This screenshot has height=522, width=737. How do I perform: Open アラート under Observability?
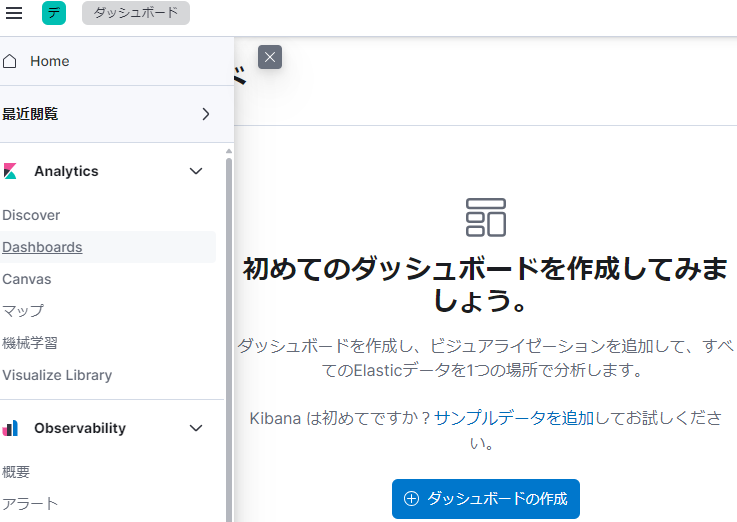30,504
